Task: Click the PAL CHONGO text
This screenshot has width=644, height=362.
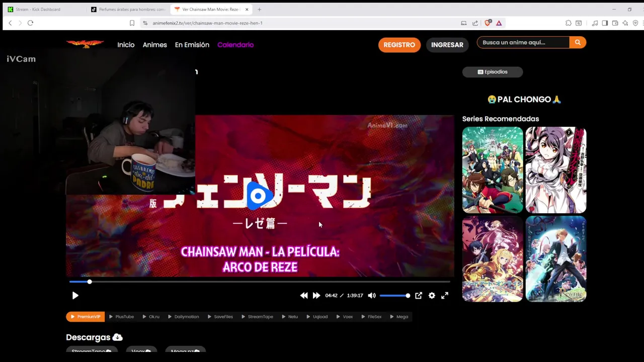Action: 524,100
